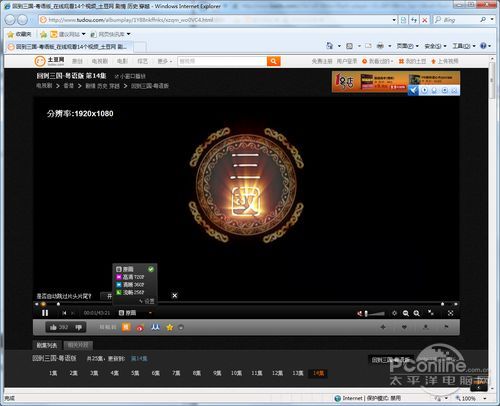
Task: Click the zoom-out magnifier in player
Action: pyautogui.click(x=406, y=313)
